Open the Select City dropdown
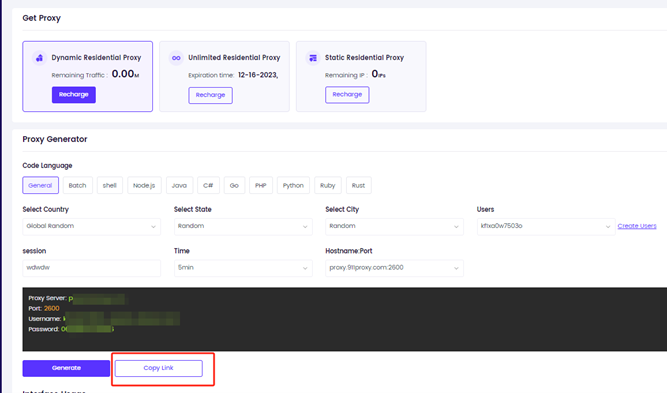 [x=394, y=226]
